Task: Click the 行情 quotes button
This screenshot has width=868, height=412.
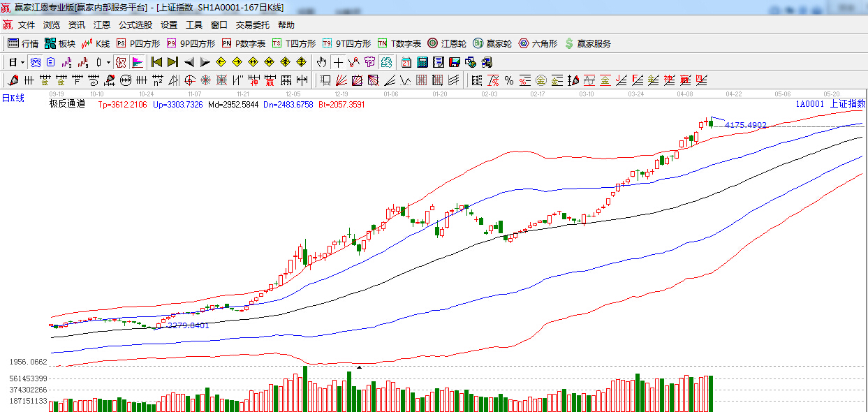Action: tap(23, 43)
